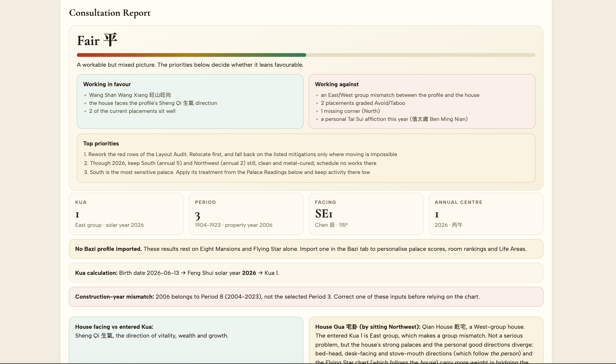Click the KUA card value 1
The height and width of the screenshot is (364, 616).
[77, 214]
